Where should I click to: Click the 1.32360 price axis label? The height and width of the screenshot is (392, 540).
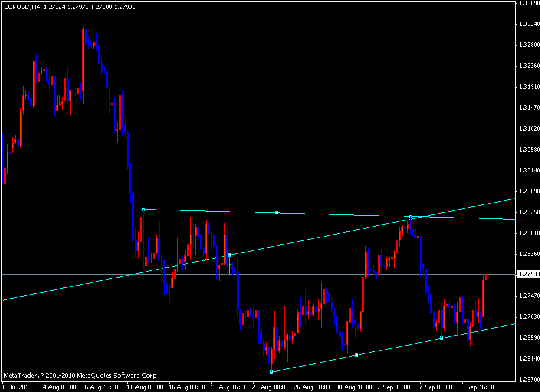click(x=529, y=66)
